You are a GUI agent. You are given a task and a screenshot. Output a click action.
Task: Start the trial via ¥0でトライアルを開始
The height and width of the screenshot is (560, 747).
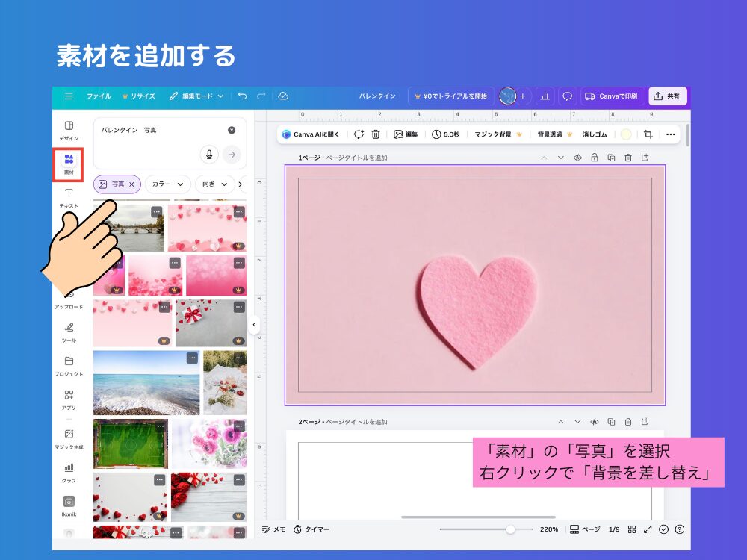(x=450, y=96)
